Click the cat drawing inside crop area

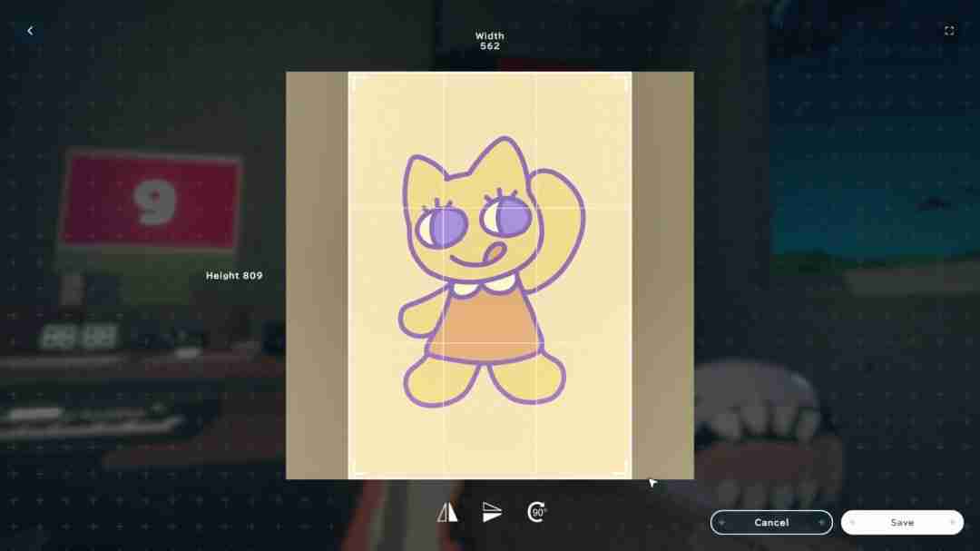pos(491,272)
